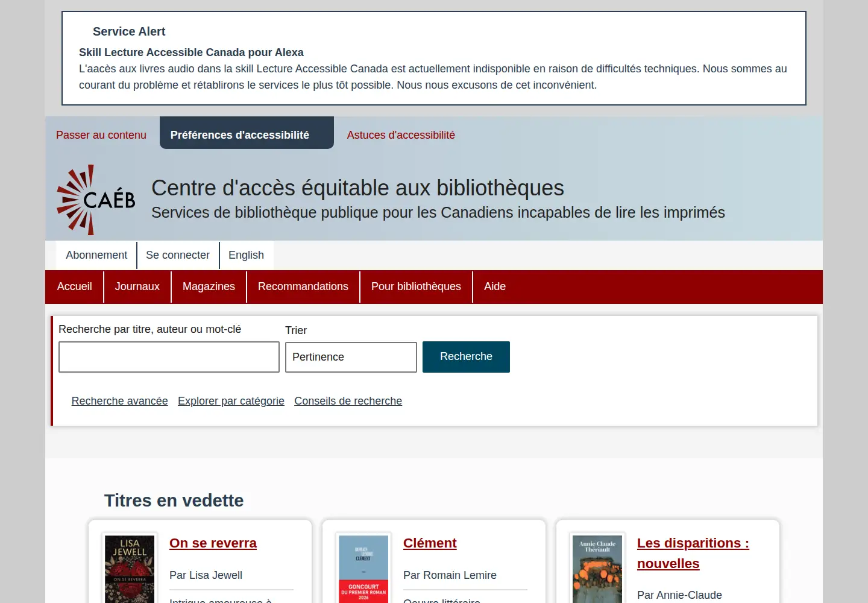Click 'Centre d'accès équitable aux bibliothèques' title
Screen dimensions: 868x603
[357, 188]
